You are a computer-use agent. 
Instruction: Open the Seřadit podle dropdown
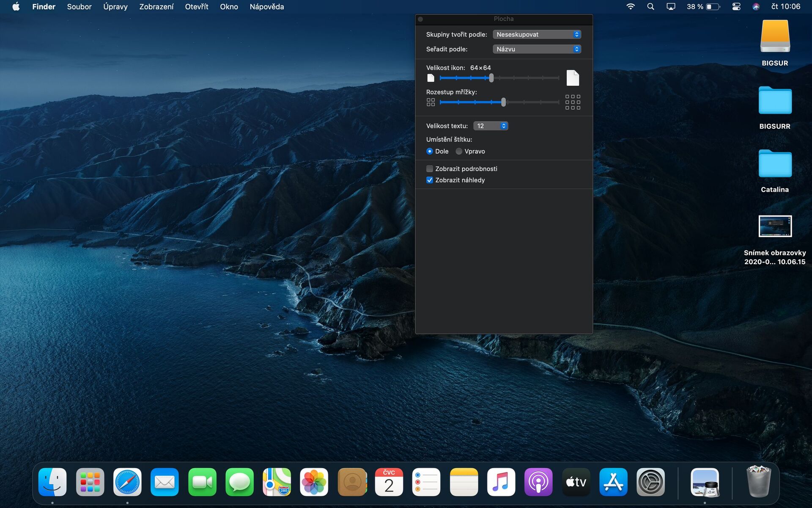[x=537, y=49]
